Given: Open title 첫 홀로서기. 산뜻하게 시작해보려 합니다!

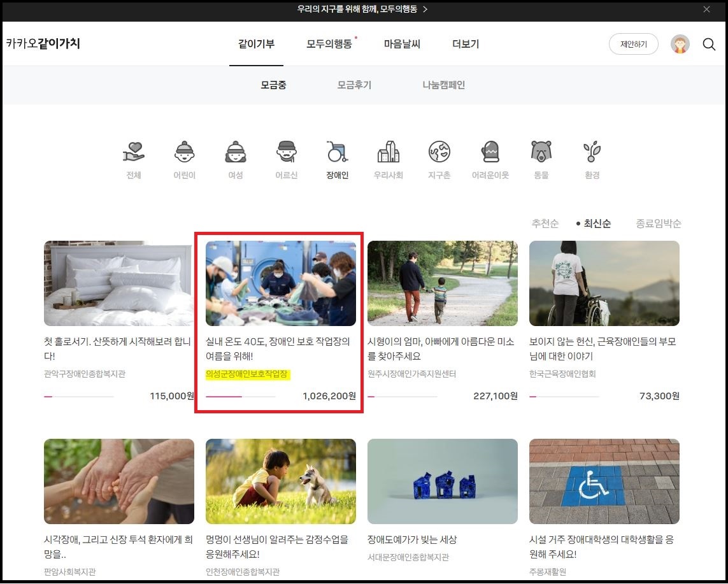Looking at the screenshot, I should point(117,348).
